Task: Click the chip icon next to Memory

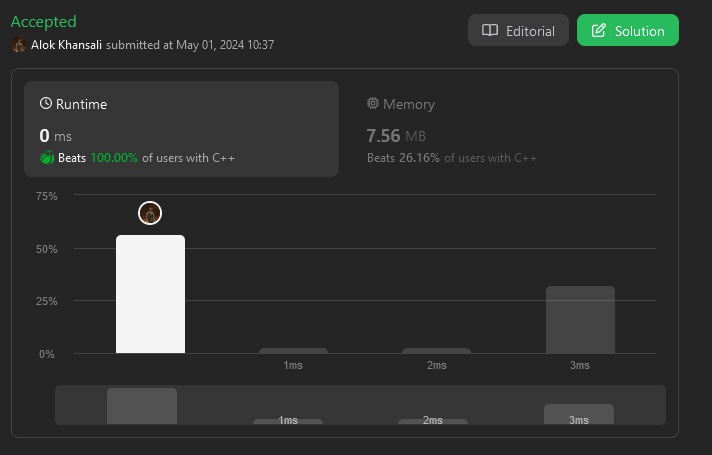Action: click(x=373, y=103)
